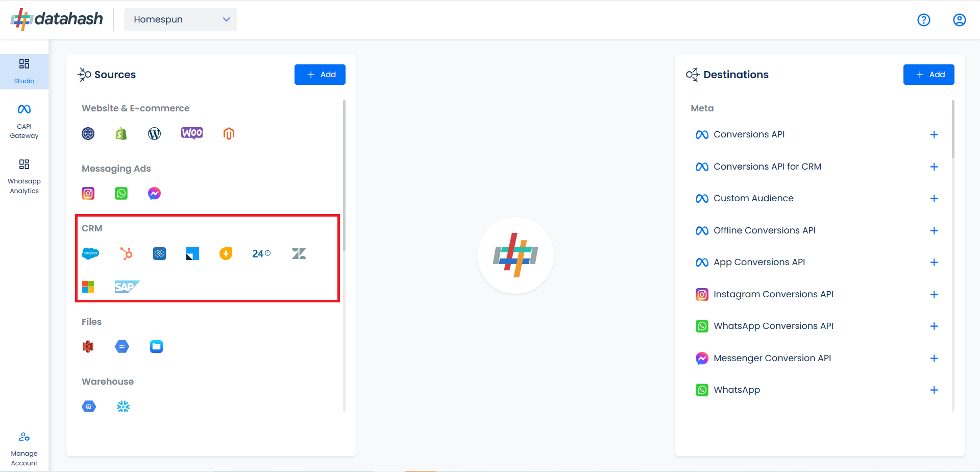This screenshot has width=980, height=472.
Task: Select the SAP CRM source
Action: pos(127,287)
